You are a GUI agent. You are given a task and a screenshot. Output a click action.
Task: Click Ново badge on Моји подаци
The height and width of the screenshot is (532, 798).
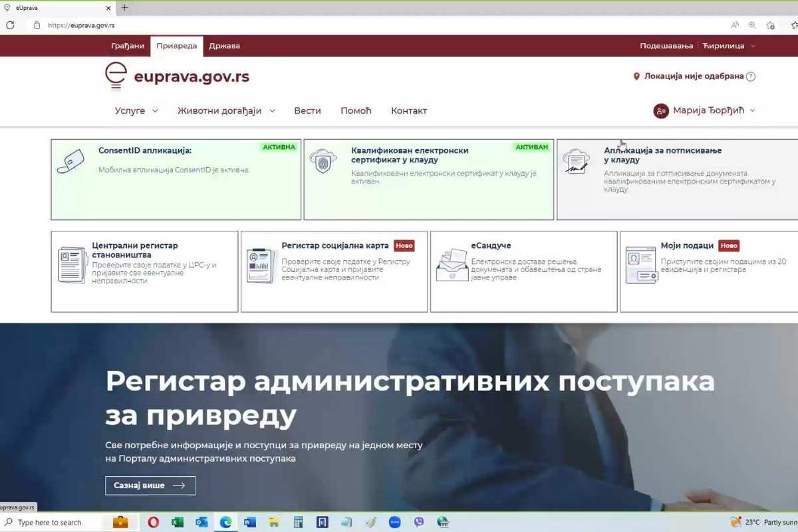(729, 245)
